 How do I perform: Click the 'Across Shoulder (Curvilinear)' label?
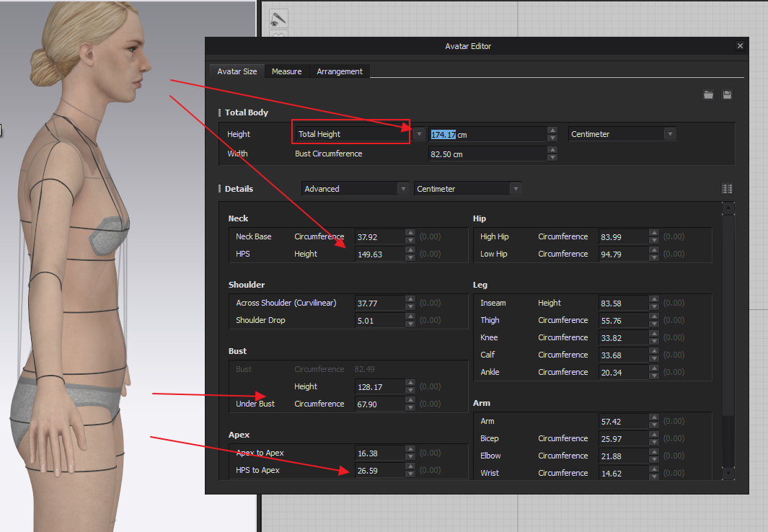pos(286,303)
